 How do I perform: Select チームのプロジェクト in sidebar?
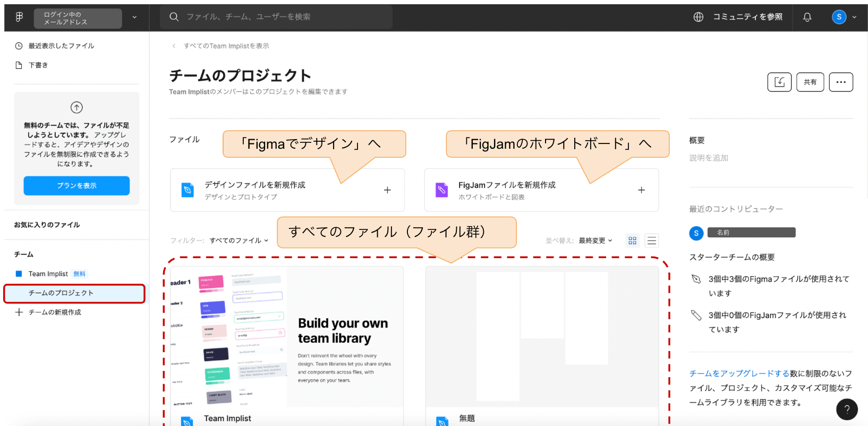point(74,293)
